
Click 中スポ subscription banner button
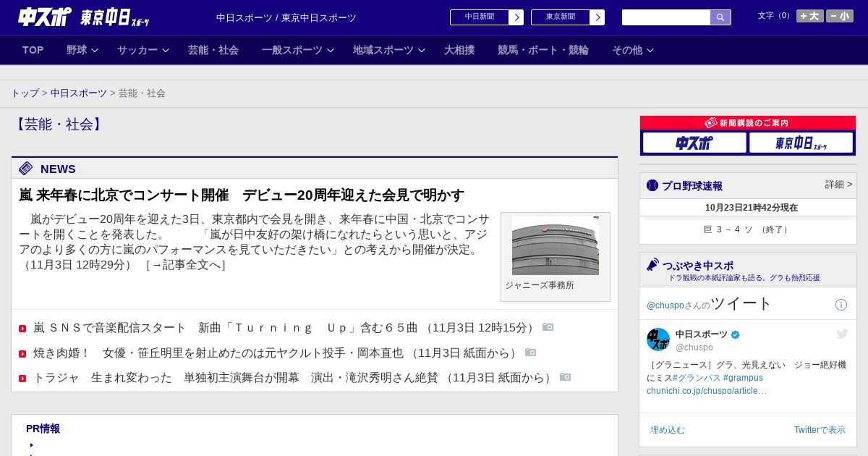click(694, 143)
